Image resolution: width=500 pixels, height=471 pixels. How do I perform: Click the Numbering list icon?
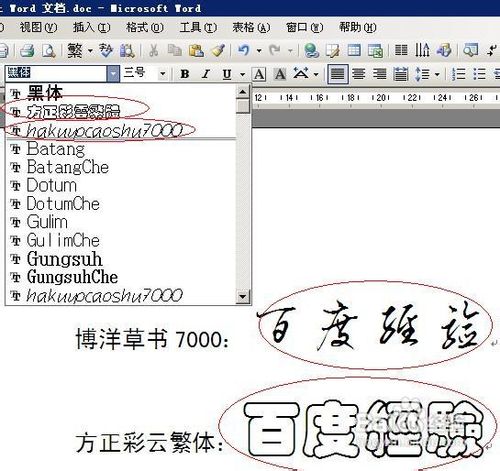point(459,74)
